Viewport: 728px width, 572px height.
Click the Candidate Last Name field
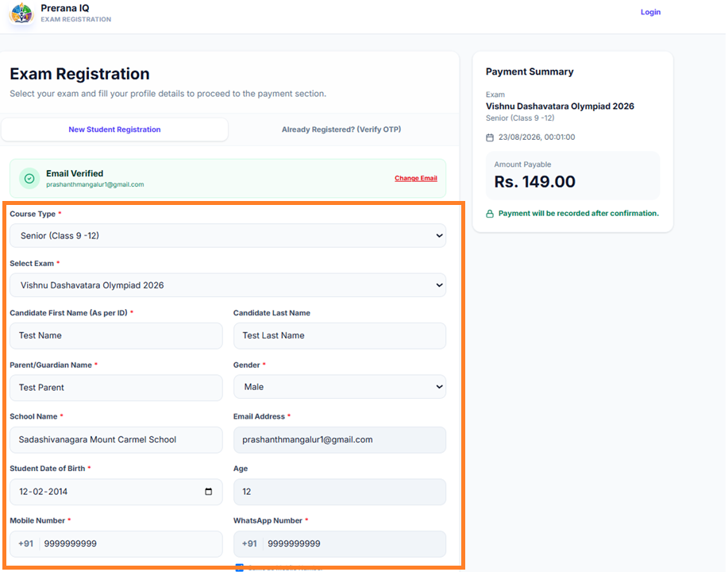(x=340, y=335)
